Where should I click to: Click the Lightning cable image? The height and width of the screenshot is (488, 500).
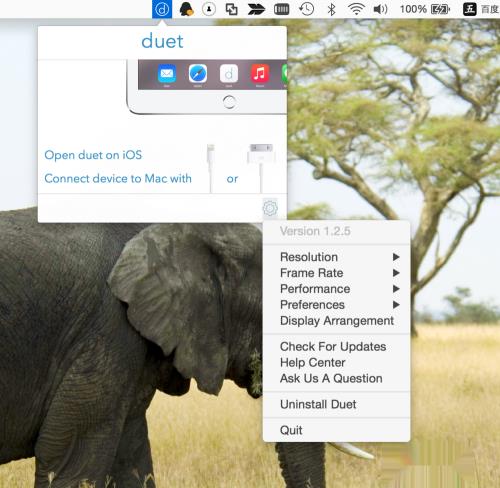tap(211, 168)
